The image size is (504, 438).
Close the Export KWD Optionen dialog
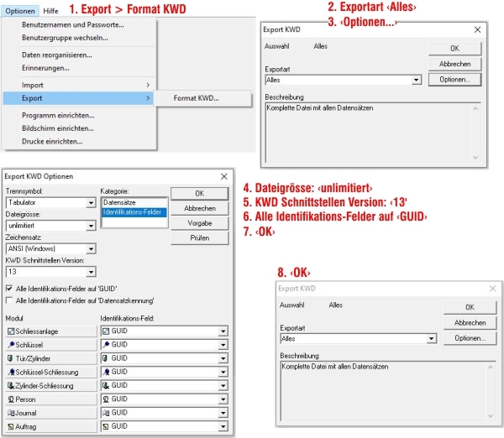click(224, 176)
